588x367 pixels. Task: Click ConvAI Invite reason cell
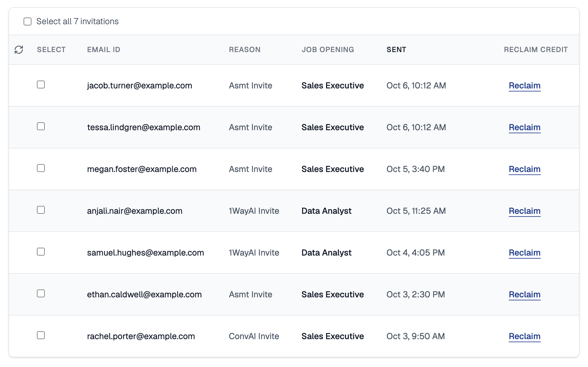click(x=254, y=336)
